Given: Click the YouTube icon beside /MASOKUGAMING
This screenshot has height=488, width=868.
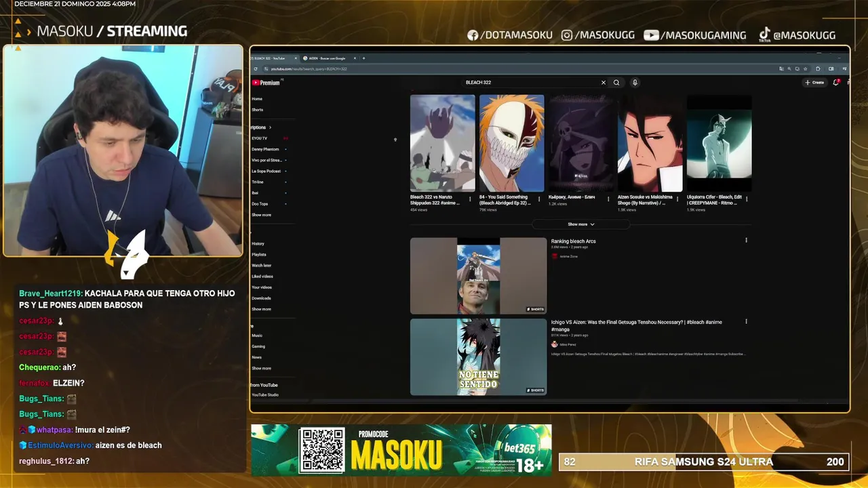Looking at the screenshot, I should (x=651, y=35).
